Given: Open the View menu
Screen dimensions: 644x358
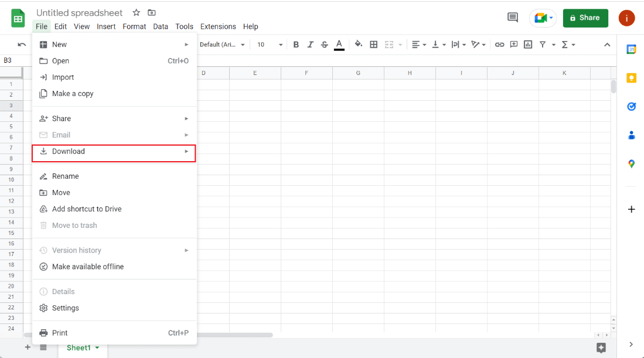Looking at the screenshot, I should 81,26.
